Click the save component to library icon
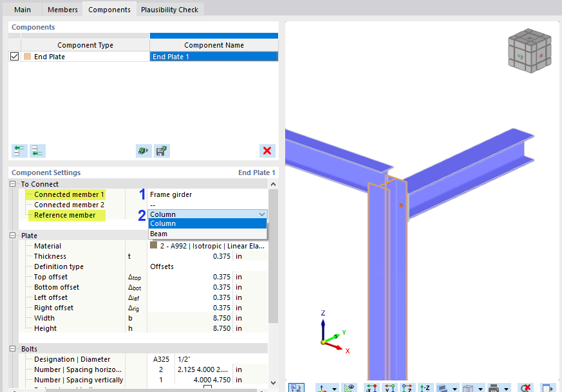562x392 pixels. [162, 151]
